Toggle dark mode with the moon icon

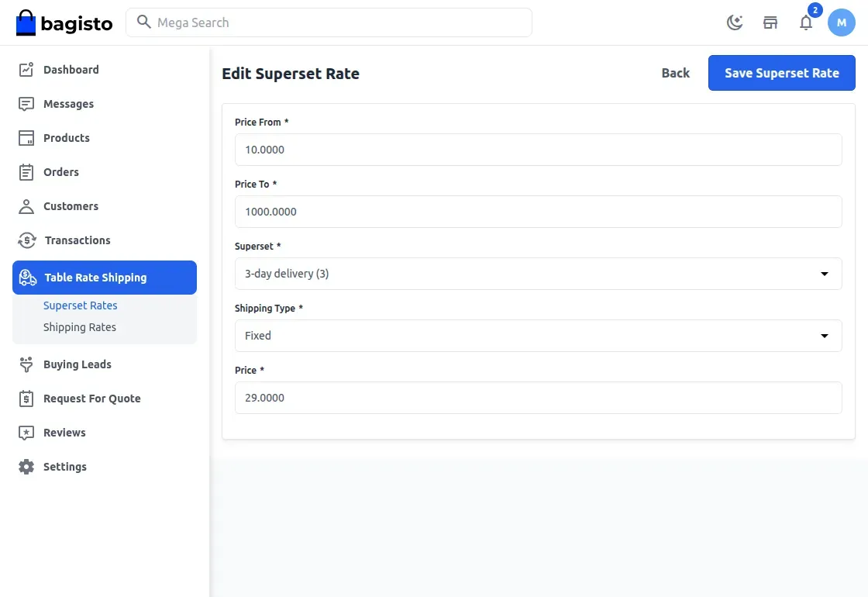[734, 22]
